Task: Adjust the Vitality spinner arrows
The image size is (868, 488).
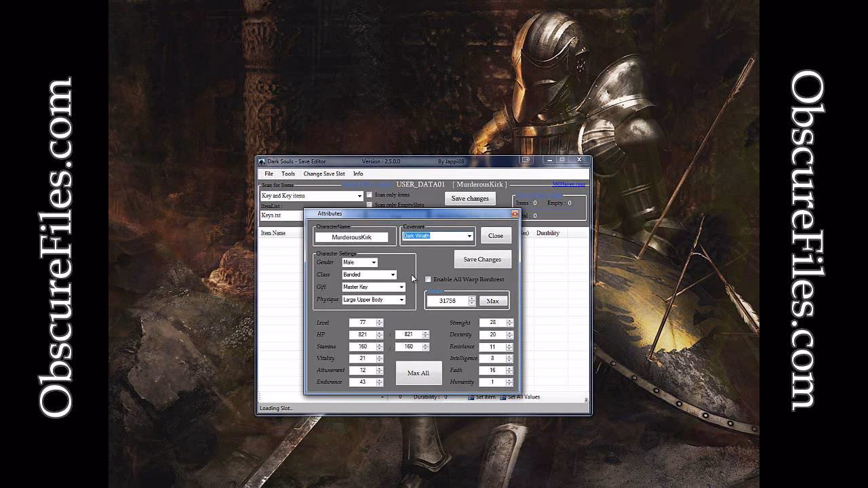Action: point(379,359)
